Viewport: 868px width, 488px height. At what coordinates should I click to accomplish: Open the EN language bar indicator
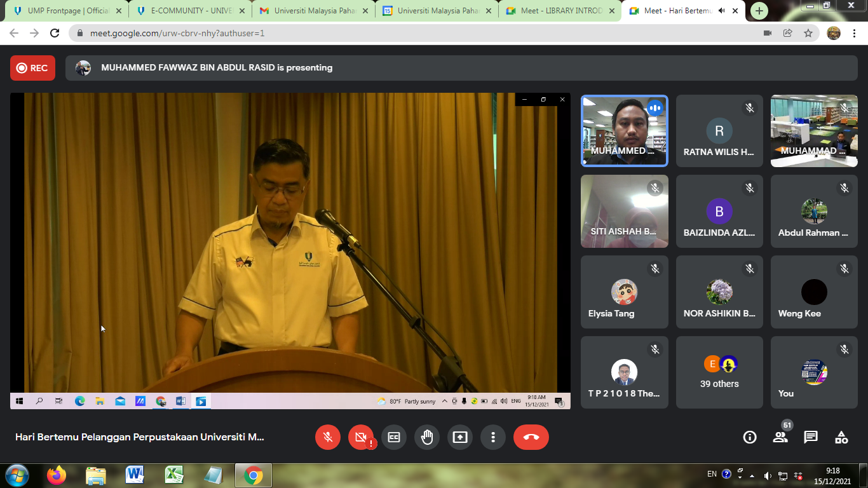(712, 474)
